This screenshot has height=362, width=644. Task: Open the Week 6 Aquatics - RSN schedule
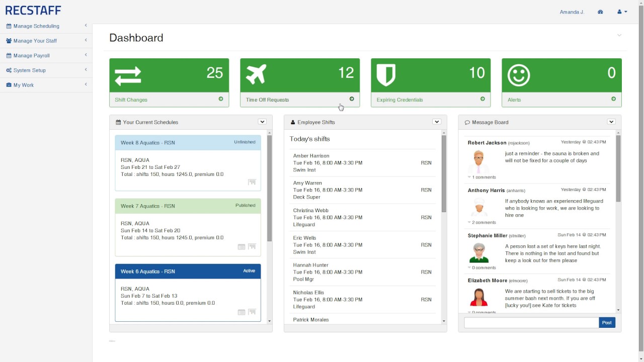pyautogui.click(x=188, y=271)
